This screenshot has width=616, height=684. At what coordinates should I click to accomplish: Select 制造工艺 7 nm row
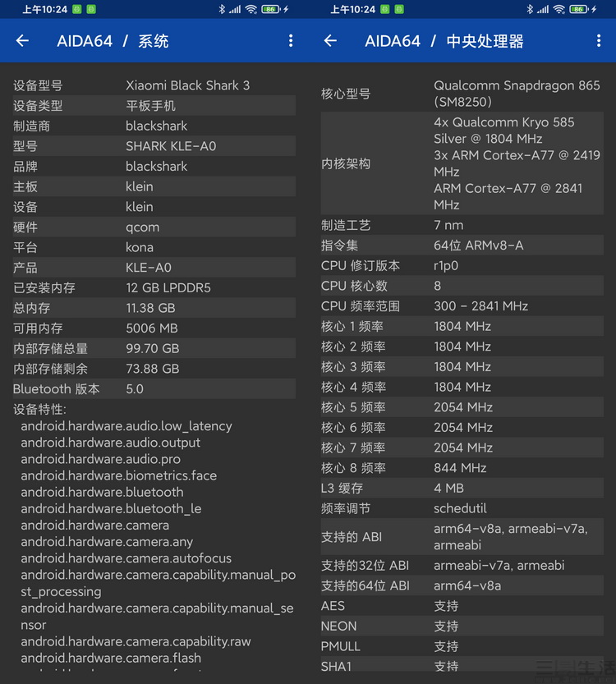click(462, 225)
